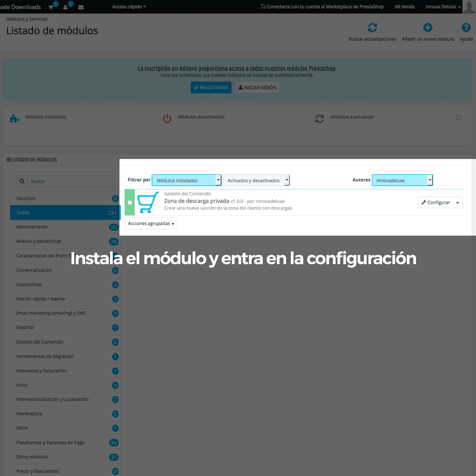Click the Zona de descarga privada module title
The height and width of the screenshot is (476, 476).
point(197,201)
